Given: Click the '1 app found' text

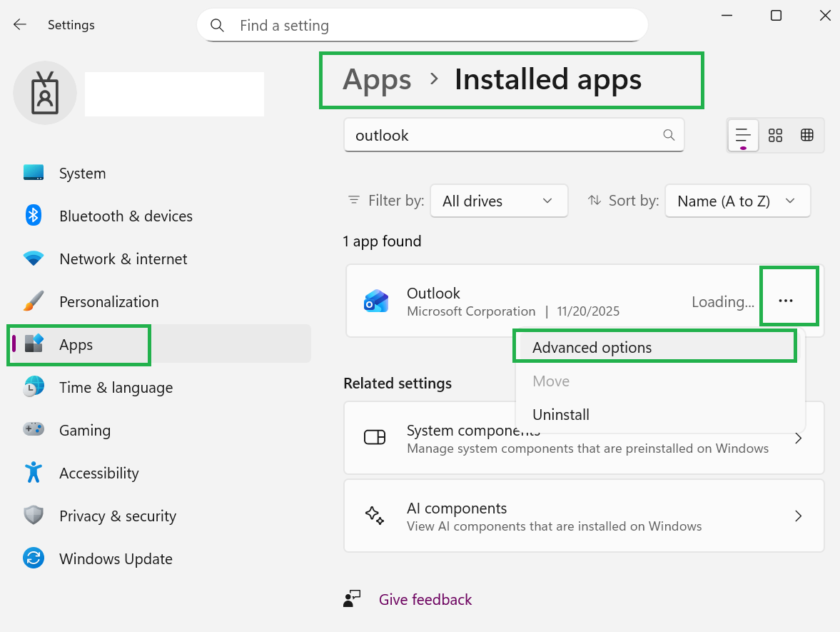Looking at the screenshot, I should pyautogui.click(x=382, y=241).
